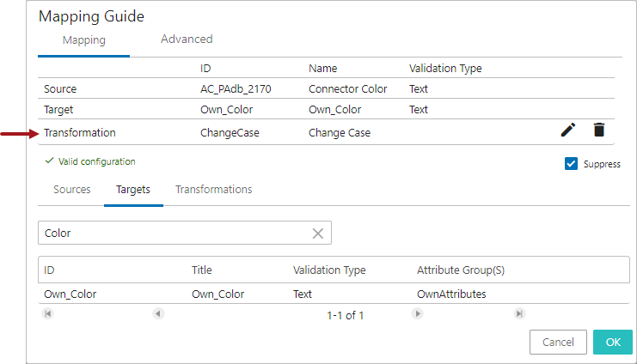The height and width of the screenshot is (364, 637).
Task: Switch to the Advanced tab
Action: pos(187,39)
